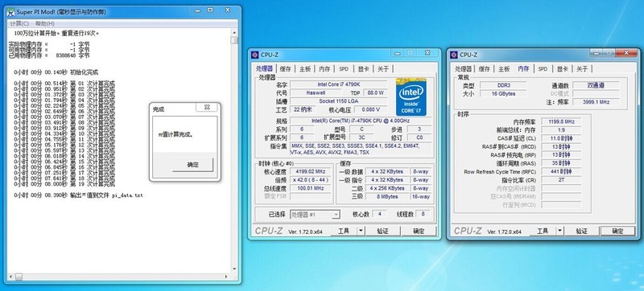Open the 计算(C) menu in Super PI
644x291 pixels.
click(x=19, y=24)
